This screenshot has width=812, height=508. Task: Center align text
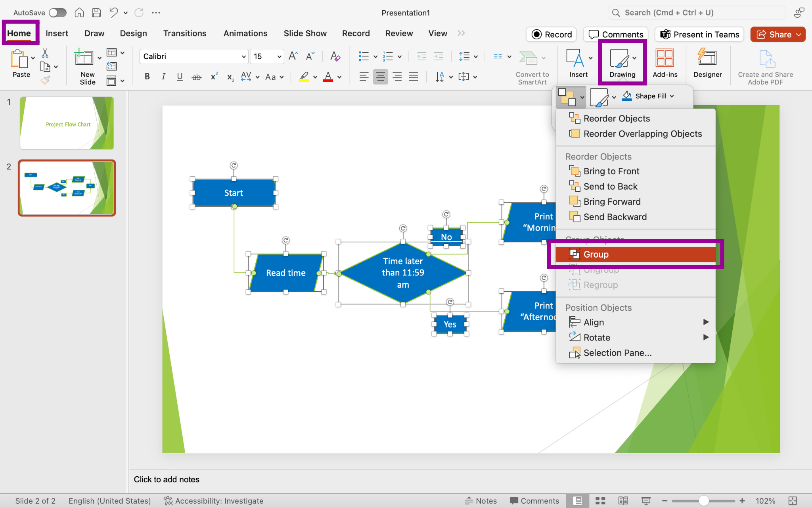(380, 77)
